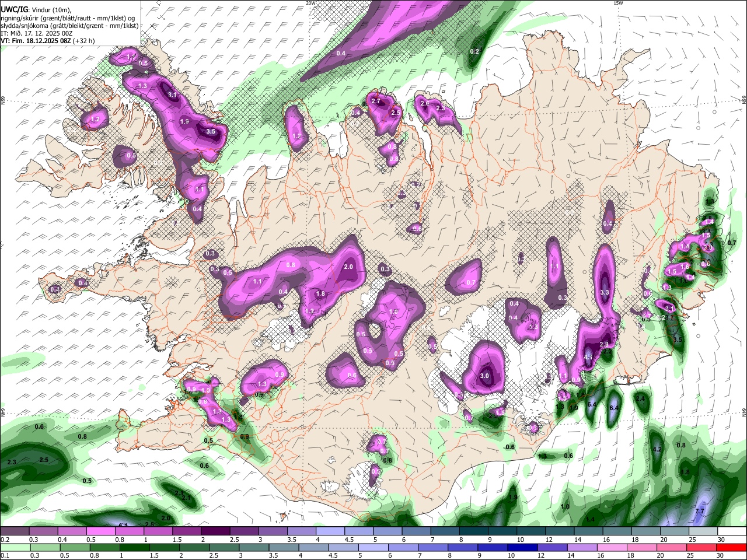Select the light pink swatch labeled 16 in rain legend
The width and height of the screenshot is (747, 560).
point(612,548)
